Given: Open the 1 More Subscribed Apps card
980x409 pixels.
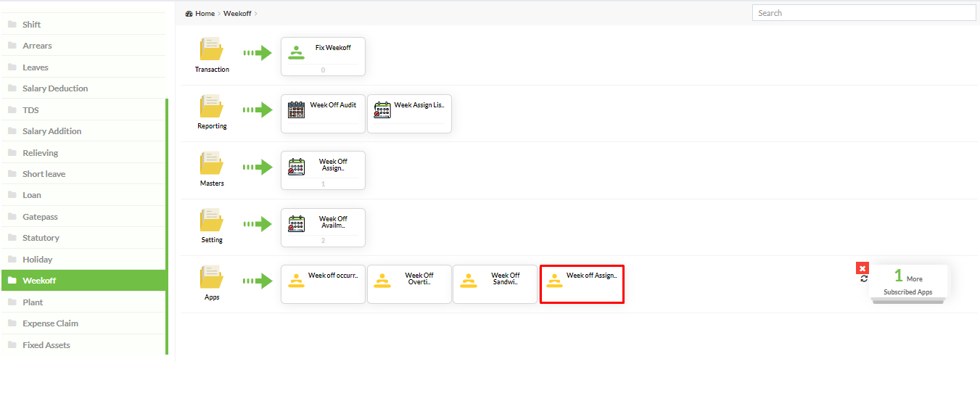Looking at the screenshot, I should click(x=908, y=282).
